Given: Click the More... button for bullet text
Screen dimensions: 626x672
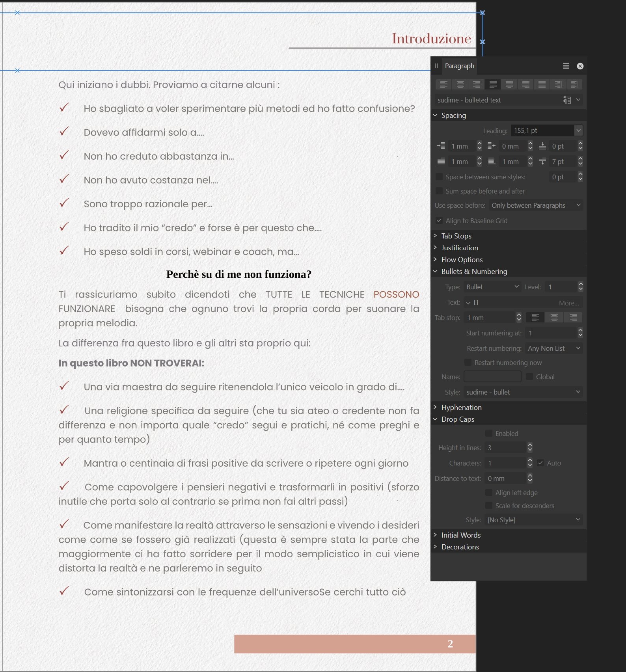Looking at the screenshot, I should [x=569, y=303].
